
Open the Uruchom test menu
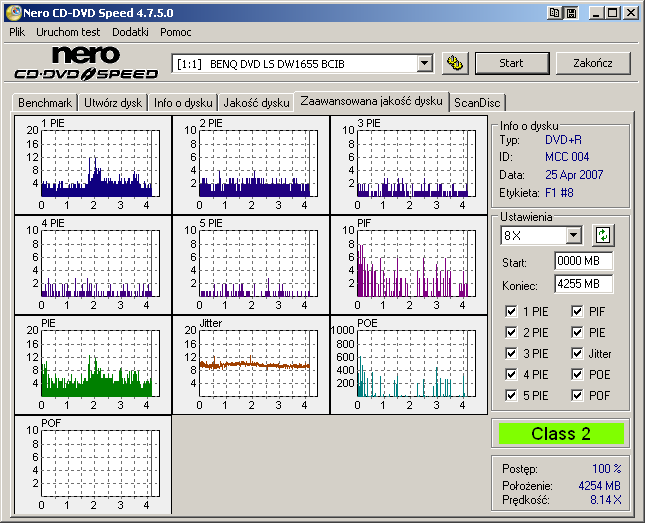pos(68,32)
